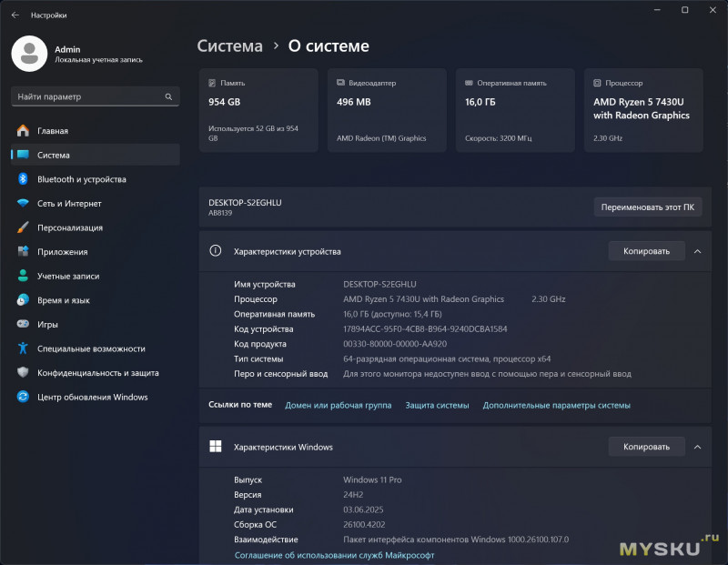Image resolution: width=728 pixels, height=565 pixels.
Task: Click the Центр обновления Windows update icon
Action: click(x=23, y=397)
